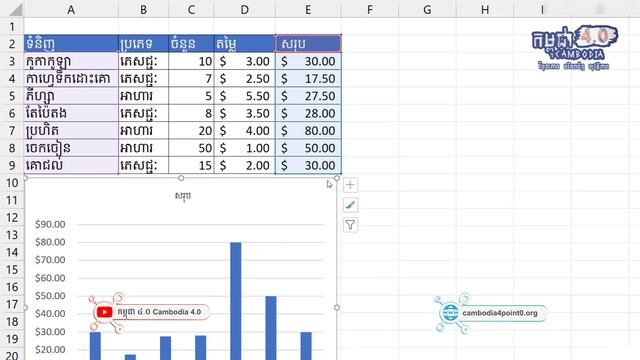Select column F header

pyautogui.click(x=370, y=9)
